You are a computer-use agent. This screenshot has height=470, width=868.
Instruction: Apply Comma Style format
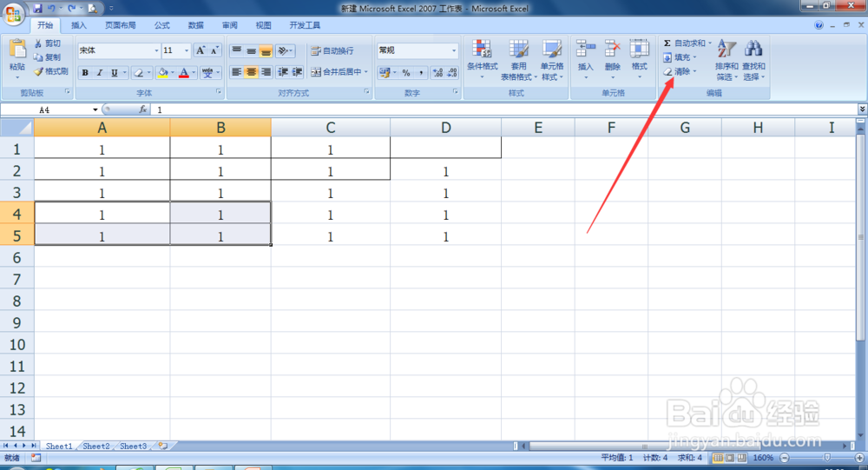[421, 73]
